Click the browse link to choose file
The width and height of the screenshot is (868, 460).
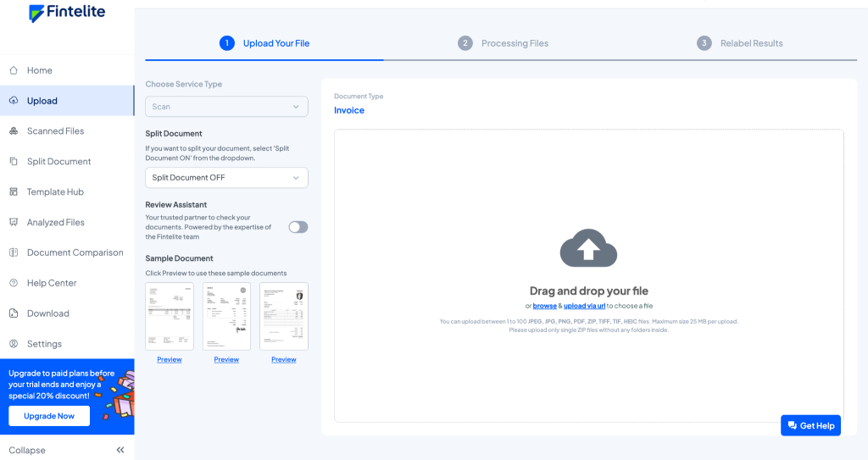(x=544, y=306)
